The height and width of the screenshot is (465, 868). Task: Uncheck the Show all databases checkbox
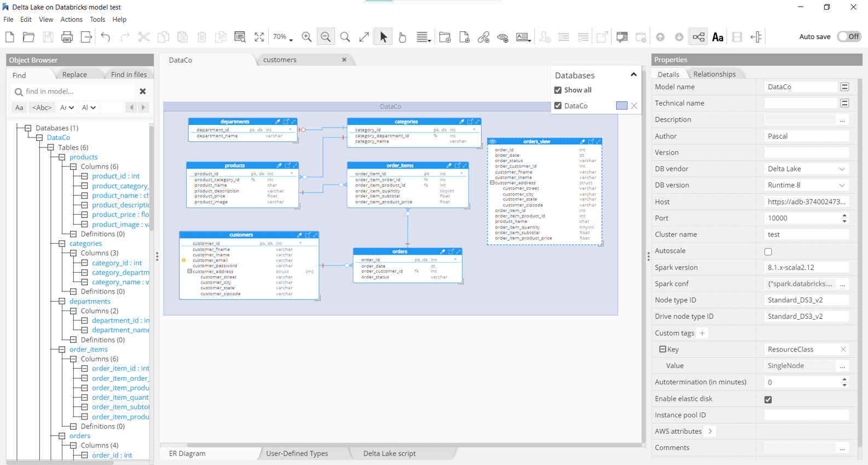point(558,90)
